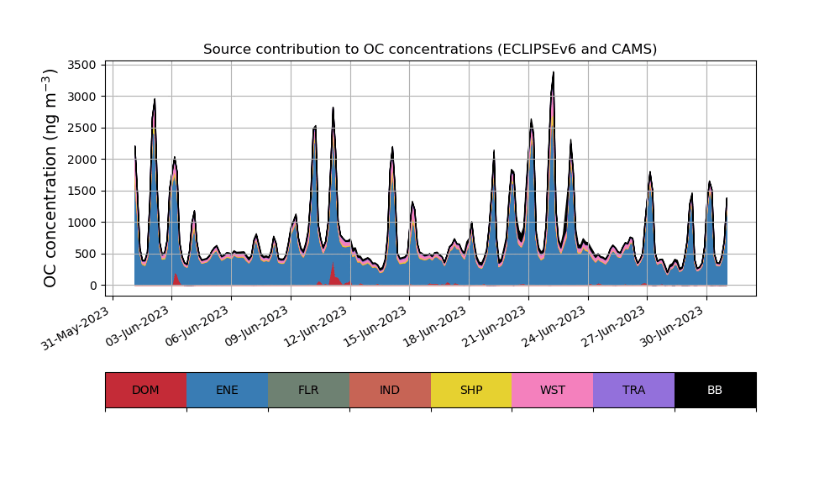
Task: Click the chart title text
Action: (x=430, y=50)
